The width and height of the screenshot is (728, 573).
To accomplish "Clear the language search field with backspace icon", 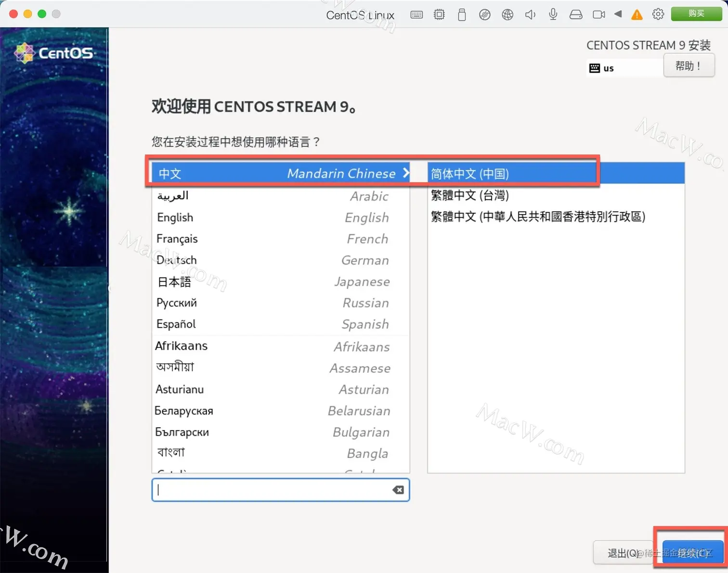I will click(398, 490).
